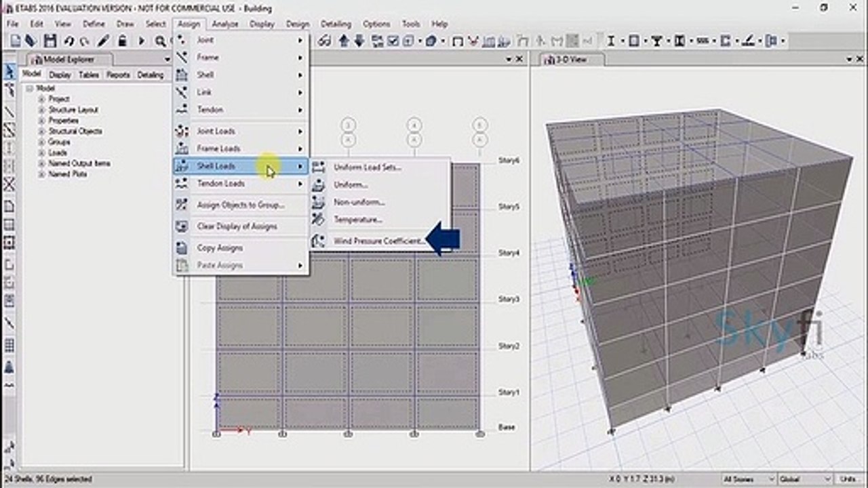The width and height of the screenshot is (868, 488).
Task: Open the Display menu
Action: coord(262,24)
